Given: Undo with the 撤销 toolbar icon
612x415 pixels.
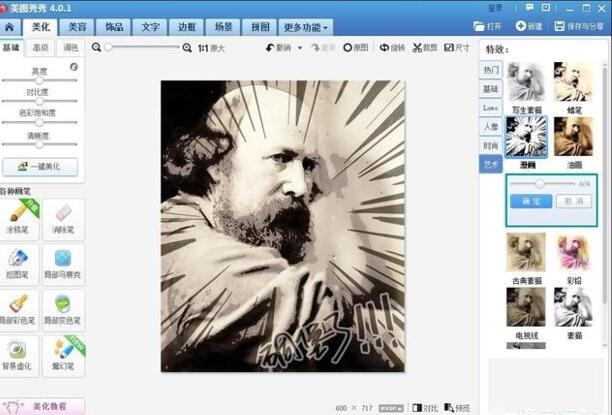Looking at the screenshot, I should (279, 48).
